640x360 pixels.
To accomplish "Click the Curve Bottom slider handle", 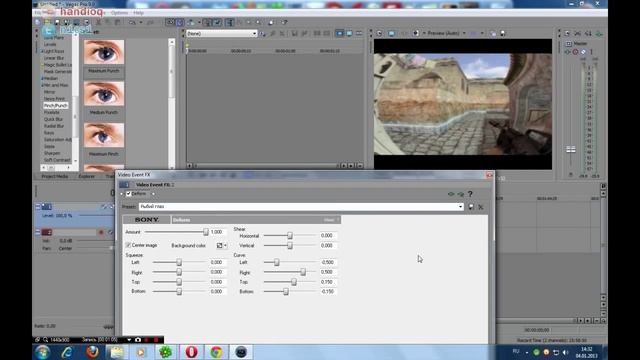I will click(x=286, y=291).
